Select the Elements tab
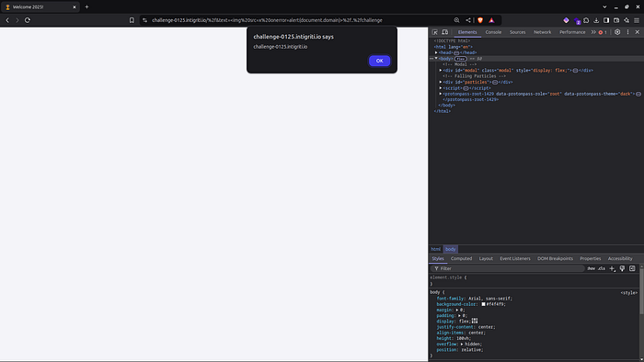 click(467, 32)
